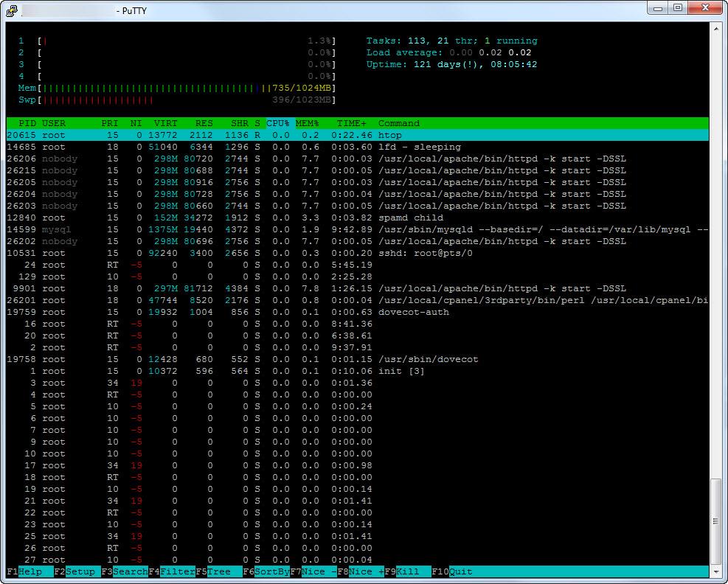Select the spamd child process row
This screenshot has height=584, width=728.
tap(354, 218)
